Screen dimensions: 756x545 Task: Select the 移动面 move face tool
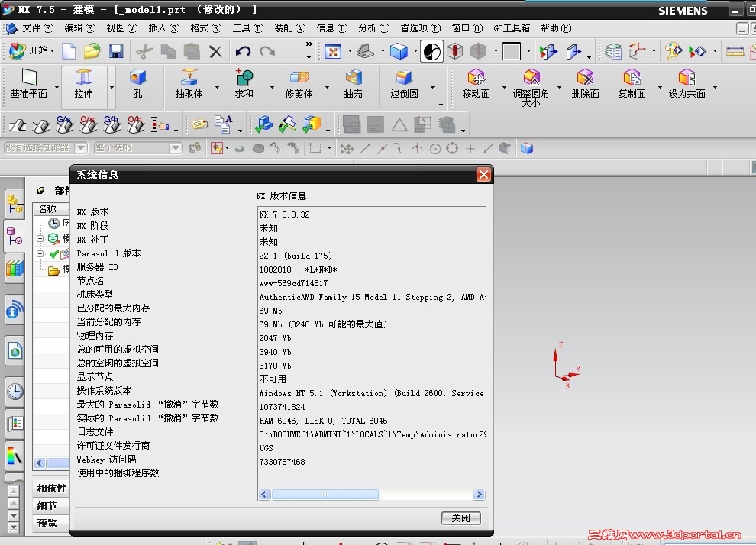(476, 84)
